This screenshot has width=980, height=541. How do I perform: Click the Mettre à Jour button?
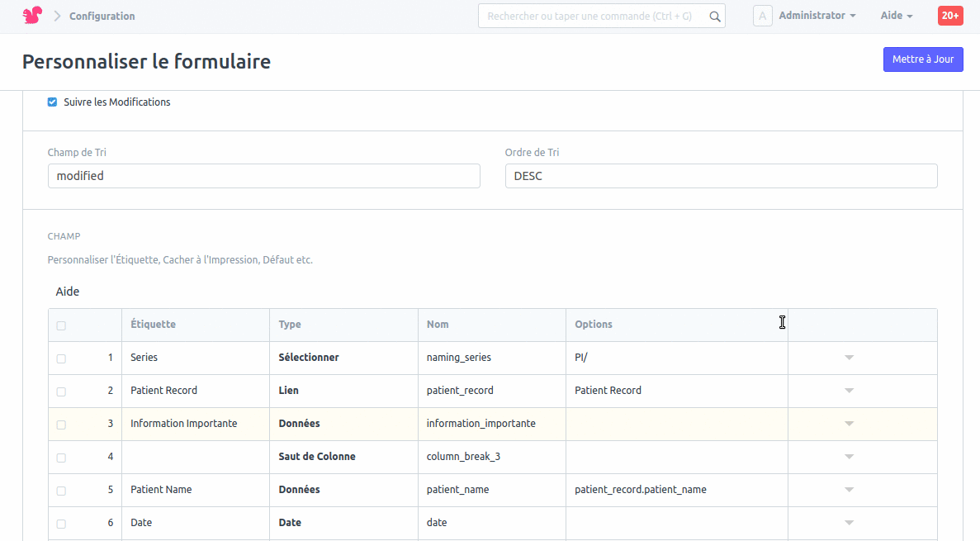tap(922, 59)
